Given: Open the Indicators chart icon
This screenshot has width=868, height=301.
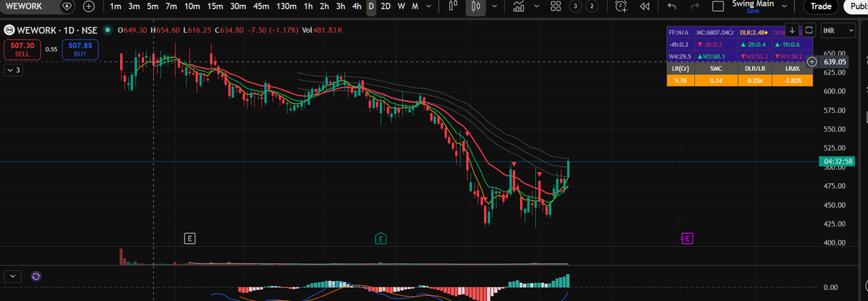Looking at the screenshot, I should [x=519, y=7].
